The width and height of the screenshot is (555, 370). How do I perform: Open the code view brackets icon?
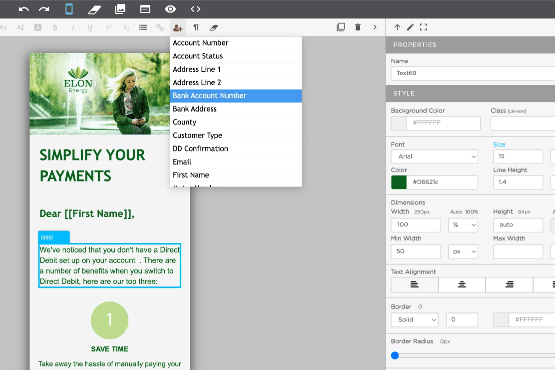[195, 9]
